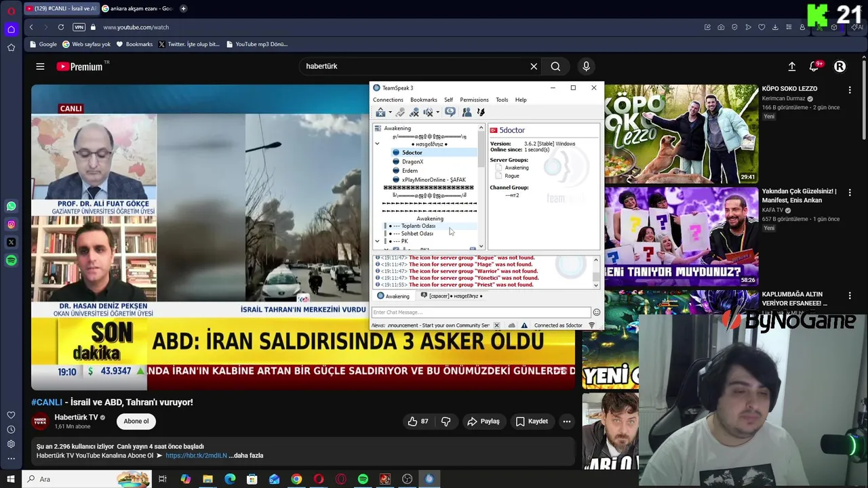The image size is (868, 488).
Task: Open X Twitter in Opera sidebar
Action: click(x=11, y=242)
